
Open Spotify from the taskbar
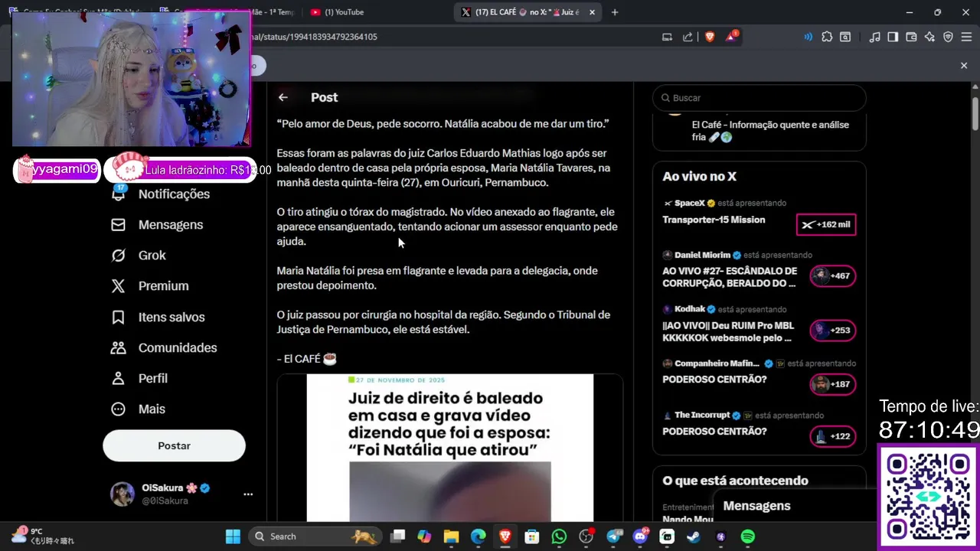(x=748, y=536)
